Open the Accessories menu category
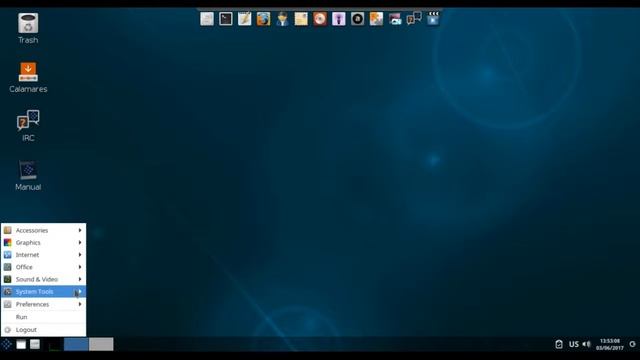Image resolution: width=640 pixels, height=360 pixels. (43, 230)
